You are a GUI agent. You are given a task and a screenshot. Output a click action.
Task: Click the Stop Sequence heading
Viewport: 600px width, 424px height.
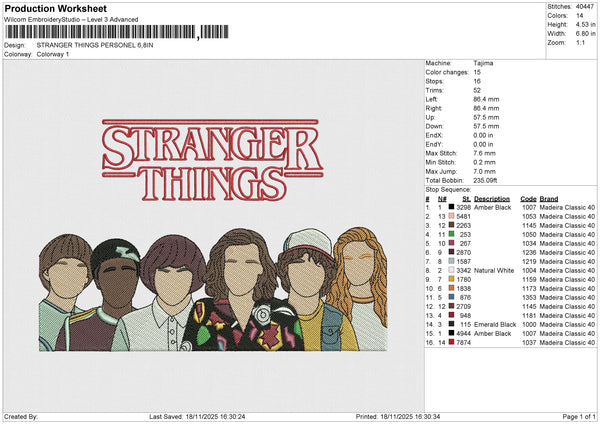click(448, 190)
